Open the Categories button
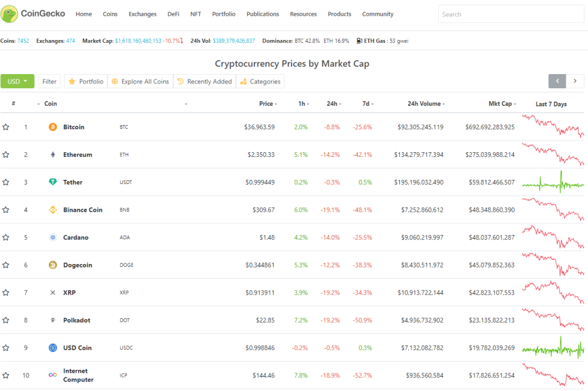Viewport: 588px width, 391px height. click(260, 81)
